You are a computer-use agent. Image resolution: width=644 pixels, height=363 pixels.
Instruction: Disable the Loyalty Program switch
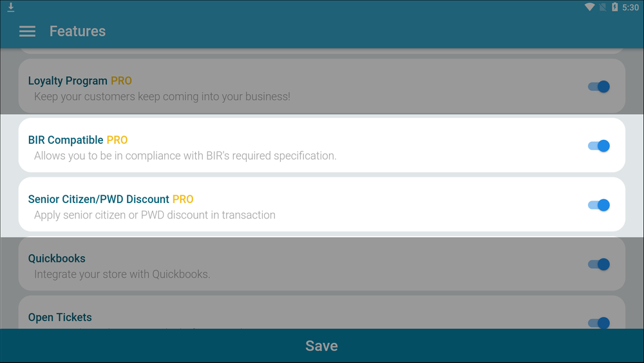(599, 86)
